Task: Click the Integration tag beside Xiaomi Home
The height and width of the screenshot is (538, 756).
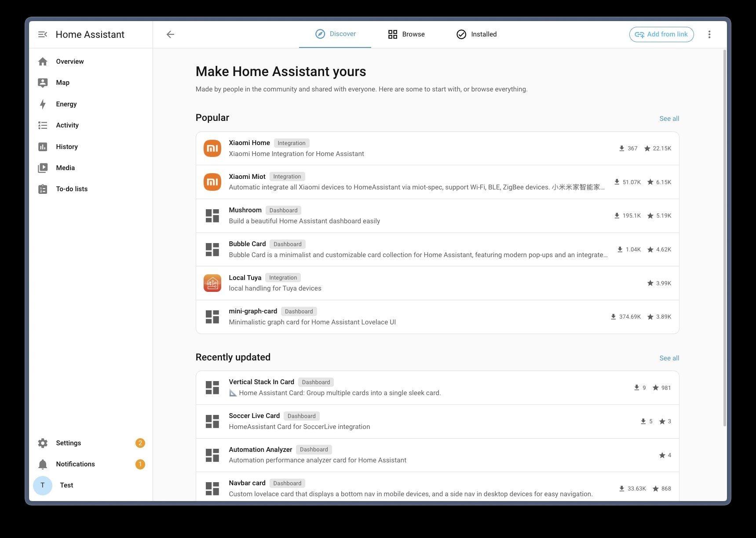Action: pos(292,143)
